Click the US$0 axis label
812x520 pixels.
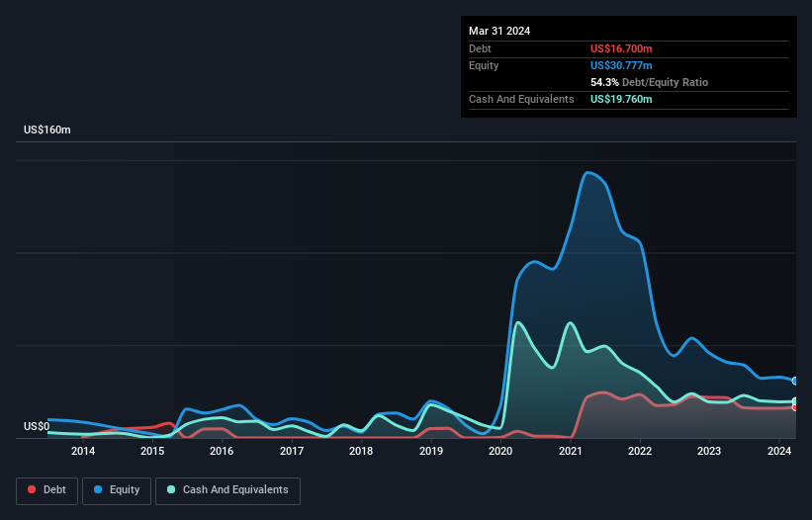(37, 426)
